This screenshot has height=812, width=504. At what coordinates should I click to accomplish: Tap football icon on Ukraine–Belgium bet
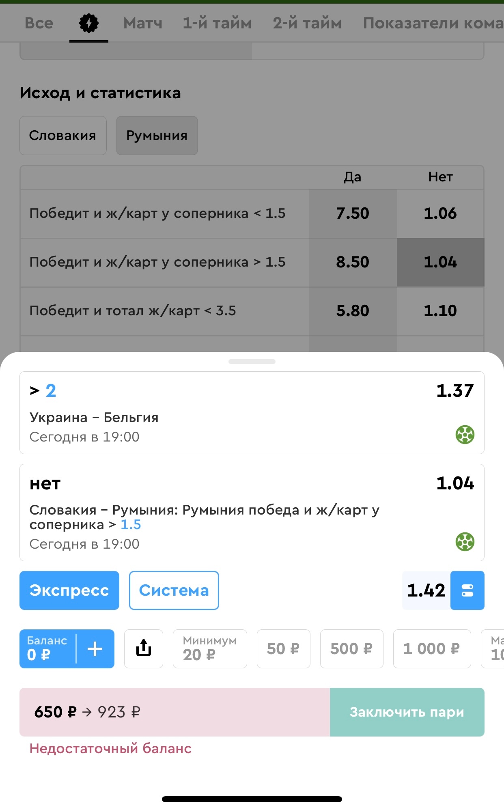(465, 435)
